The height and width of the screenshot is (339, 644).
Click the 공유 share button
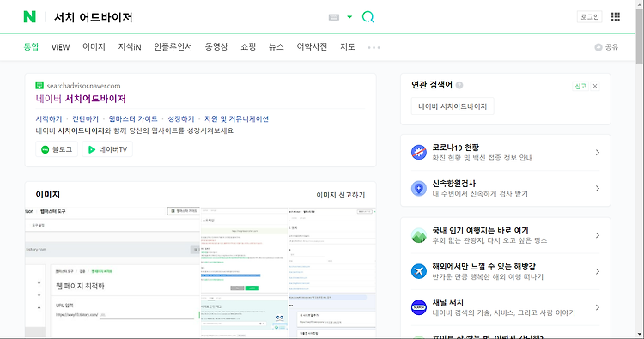[606, 47]
